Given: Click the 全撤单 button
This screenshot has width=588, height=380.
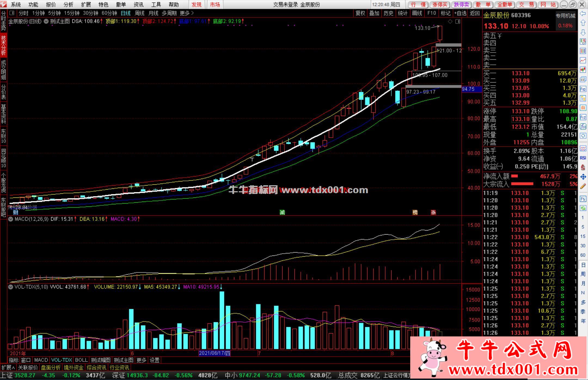Looking at the screenshot, I should click(504, 5).
